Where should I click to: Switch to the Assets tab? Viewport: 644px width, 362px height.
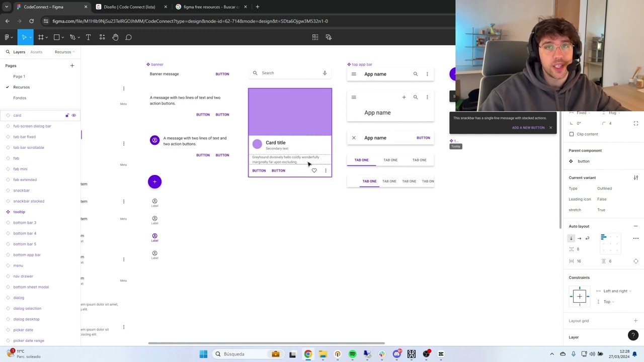point(36,52)
